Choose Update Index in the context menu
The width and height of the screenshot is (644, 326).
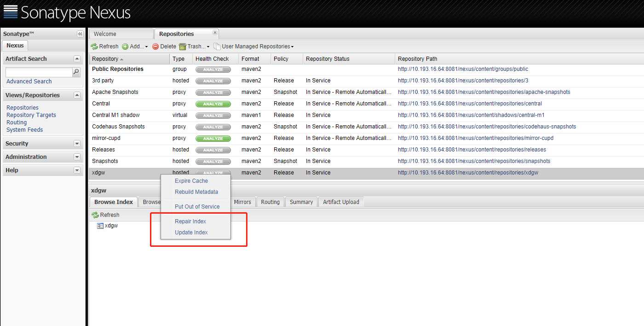(195, 233)
